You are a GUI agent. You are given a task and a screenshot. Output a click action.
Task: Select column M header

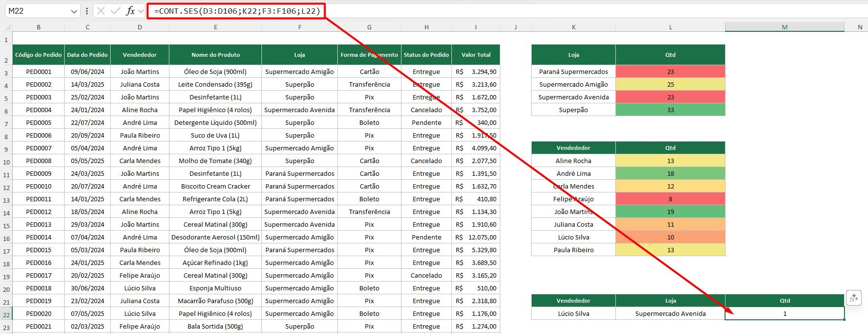point(784,27)
